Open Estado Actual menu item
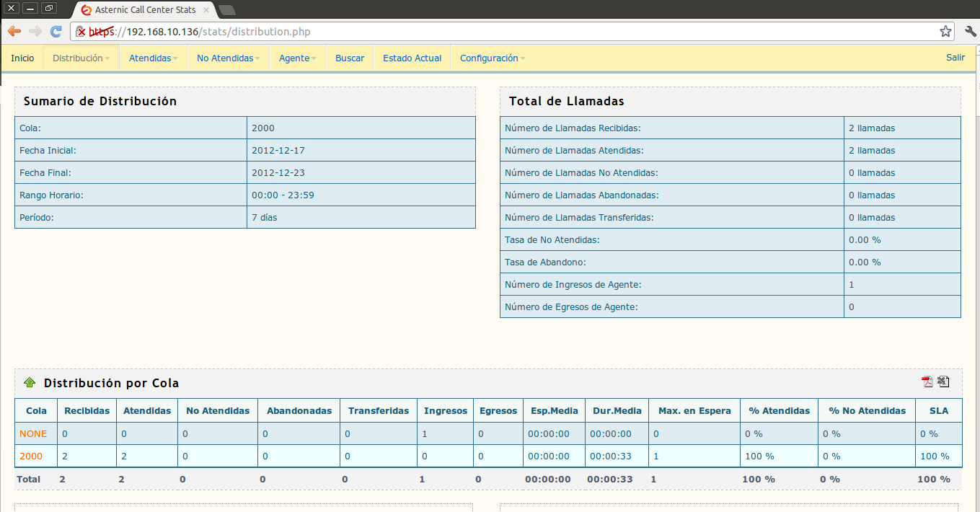The image size is (980, 512). (412, 58)
